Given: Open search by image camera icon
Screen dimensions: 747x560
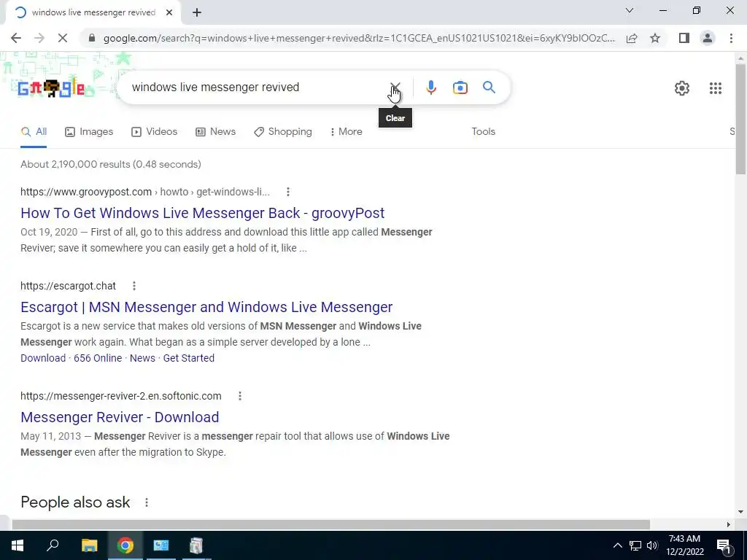Looking at the screenshot, I should click(x=460, y=87).
